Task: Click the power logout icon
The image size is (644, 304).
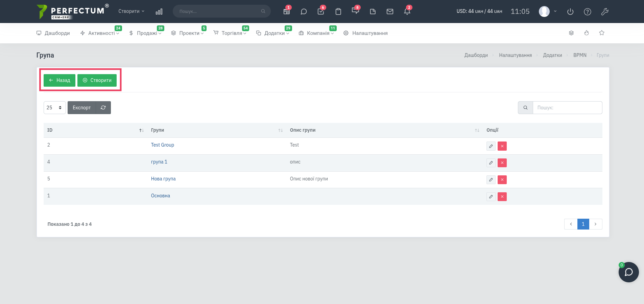Action: 570,12
